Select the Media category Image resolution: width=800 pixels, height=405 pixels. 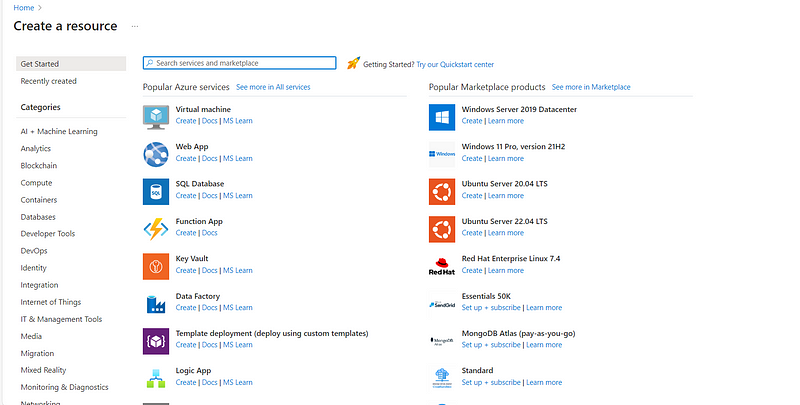point(31,336)
